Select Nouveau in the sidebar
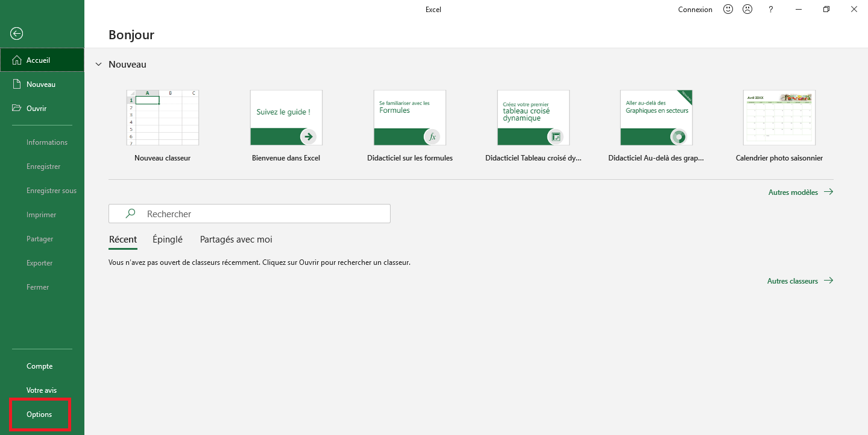868x435 pixels. click(42, 84)
